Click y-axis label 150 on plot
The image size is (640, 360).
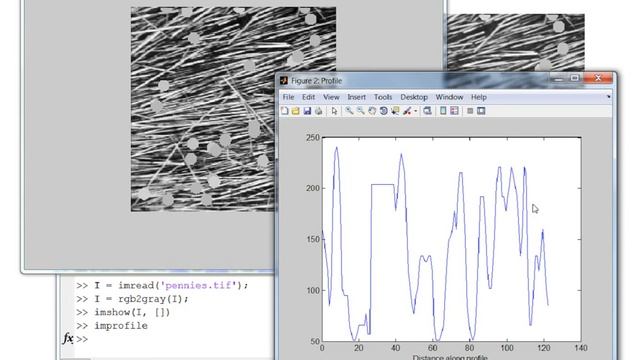(313, 240)
